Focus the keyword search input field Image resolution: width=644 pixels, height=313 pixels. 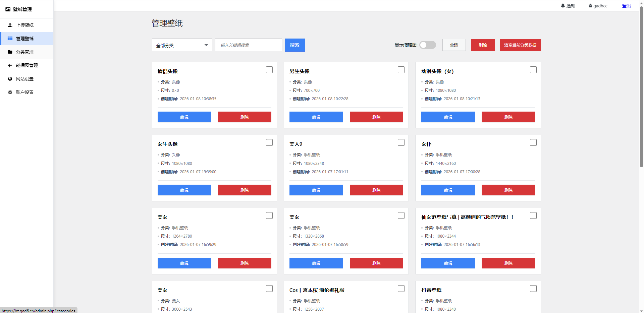tap(248, 45)
